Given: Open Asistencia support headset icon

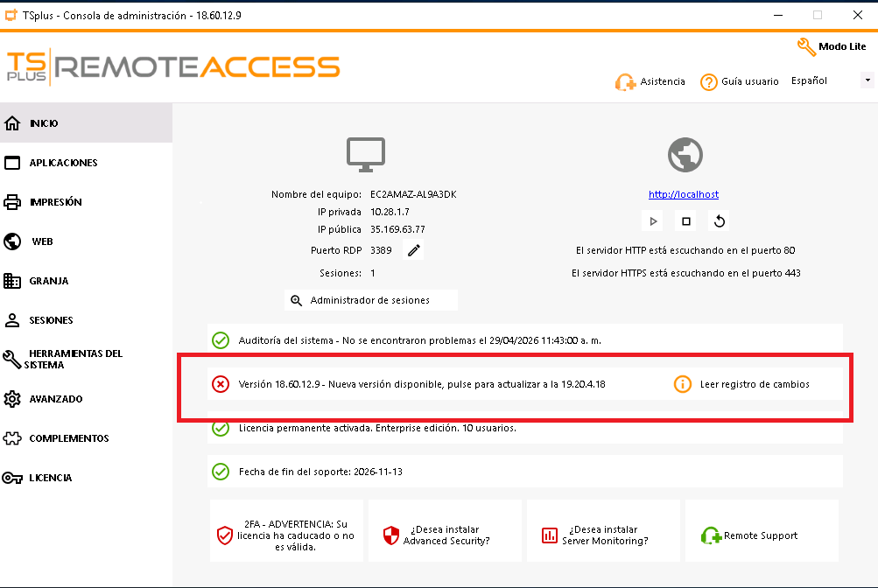Looking at the screenshot, I should (625, 82).
